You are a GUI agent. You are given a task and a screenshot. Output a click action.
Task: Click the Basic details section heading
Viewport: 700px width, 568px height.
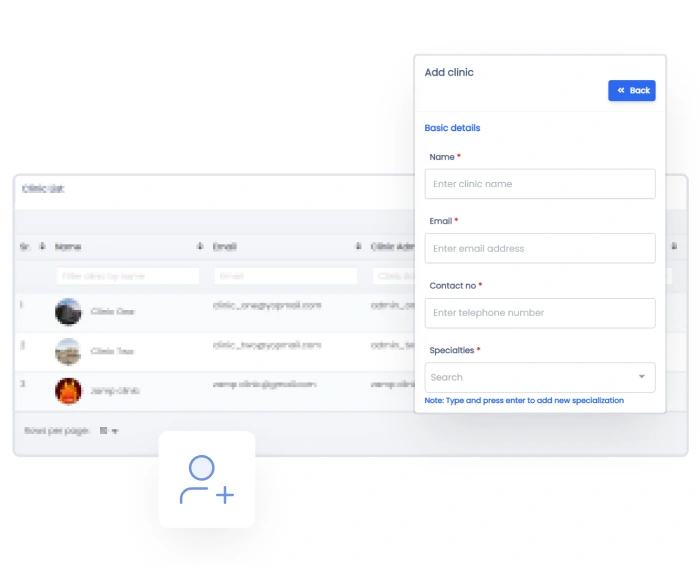coord(452,128)
